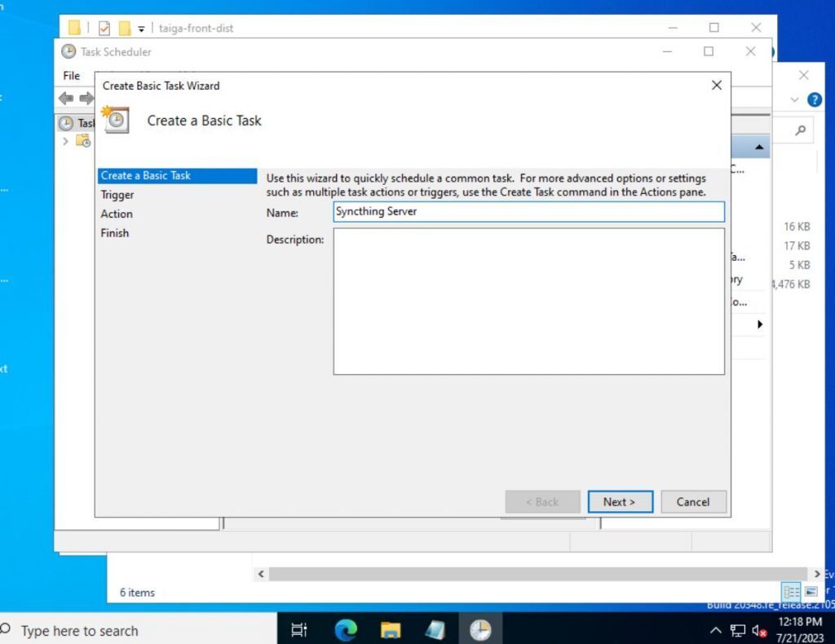
Task: Click the Next button in the wizard
Action: 620,501
